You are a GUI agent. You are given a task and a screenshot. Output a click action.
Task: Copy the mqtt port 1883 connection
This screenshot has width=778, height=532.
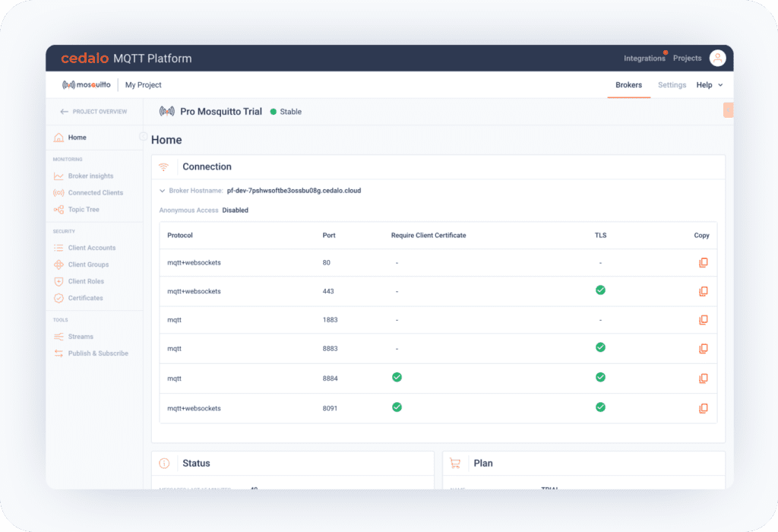(x=703, y=320)
